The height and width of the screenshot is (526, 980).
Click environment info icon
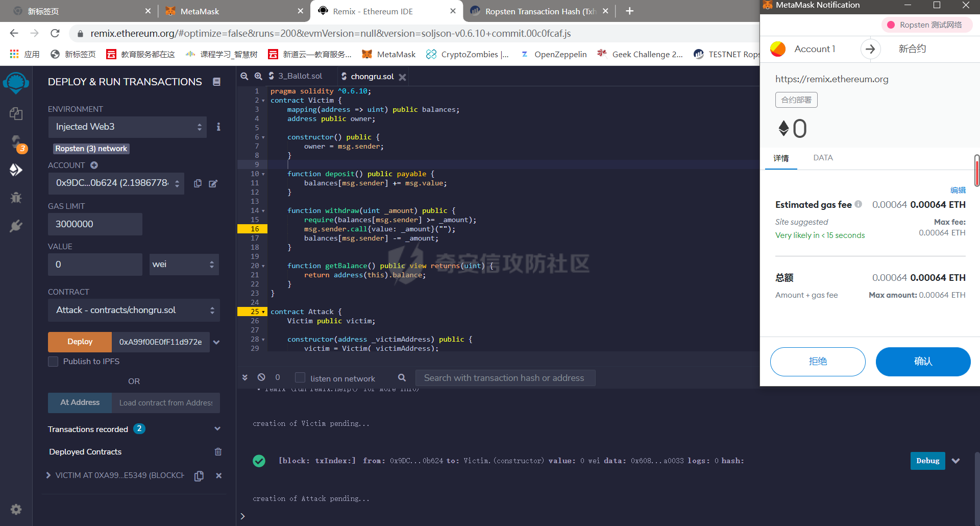point(218,127)
